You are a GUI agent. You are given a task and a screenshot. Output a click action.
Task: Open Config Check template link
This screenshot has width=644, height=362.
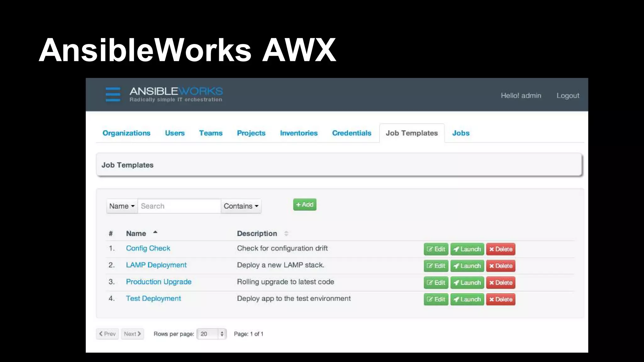tap(148, 248)
